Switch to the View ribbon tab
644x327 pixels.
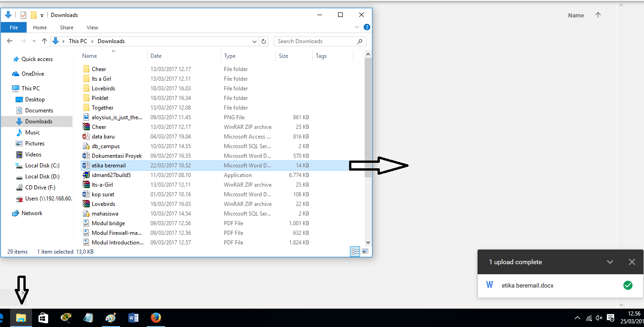coord(92,28)
